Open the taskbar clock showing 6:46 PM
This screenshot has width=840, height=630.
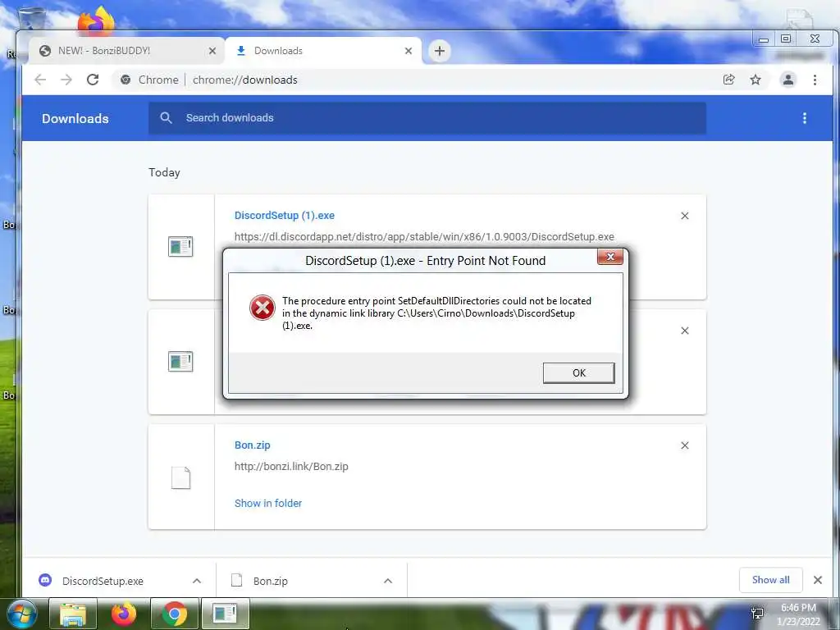tap(799, 614)
